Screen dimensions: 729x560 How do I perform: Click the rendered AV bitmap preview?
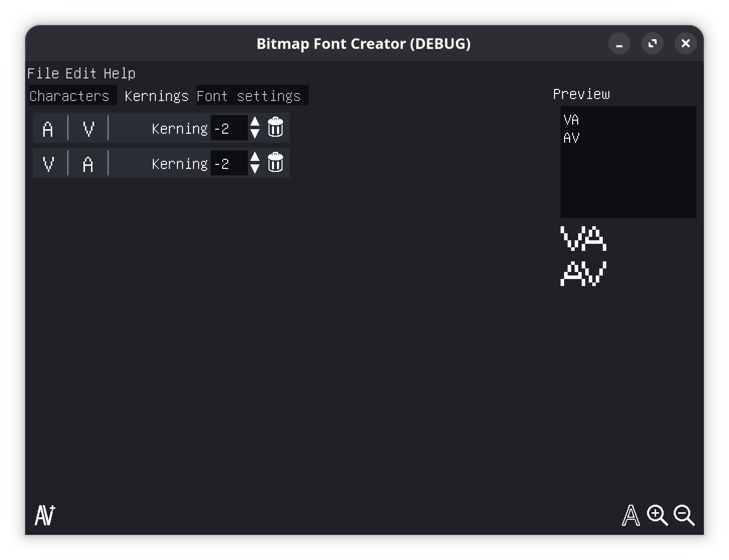point(584,273)
